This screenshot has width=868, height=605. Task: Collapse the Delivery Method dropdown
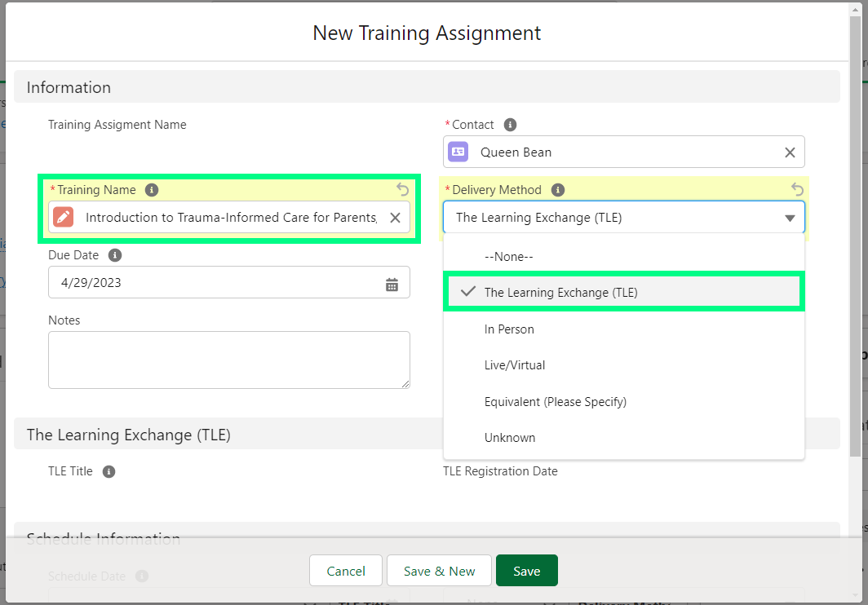tap(789, 218)
